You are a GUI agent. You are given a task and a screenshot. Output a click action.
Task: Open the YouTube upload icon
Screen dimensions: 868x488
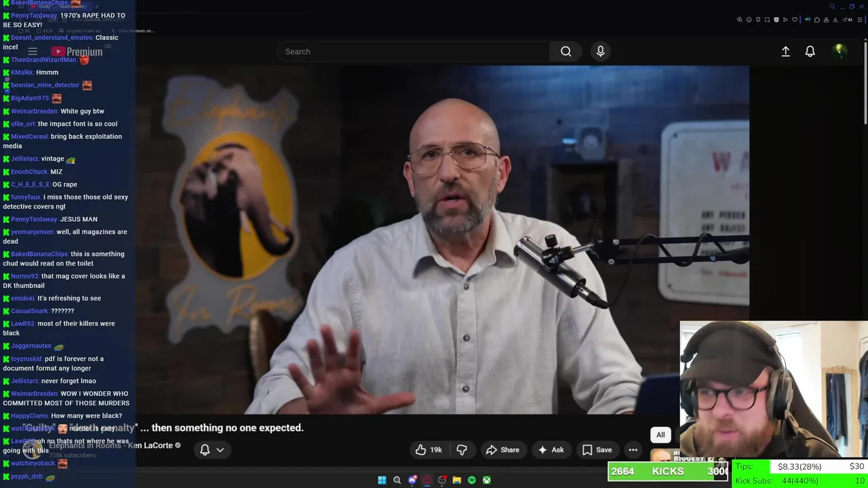(x=785, y=52)
